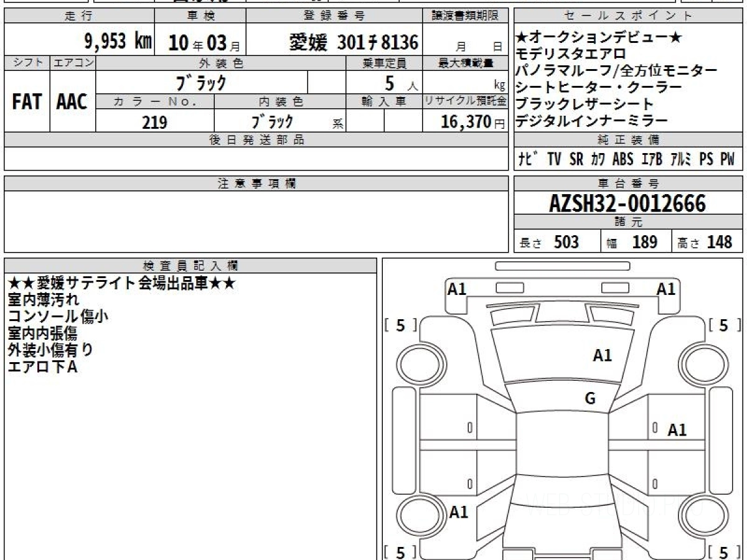Click the 輸入車 header
The width and height of the screenshot is (747, 560).
pos(384,101)
